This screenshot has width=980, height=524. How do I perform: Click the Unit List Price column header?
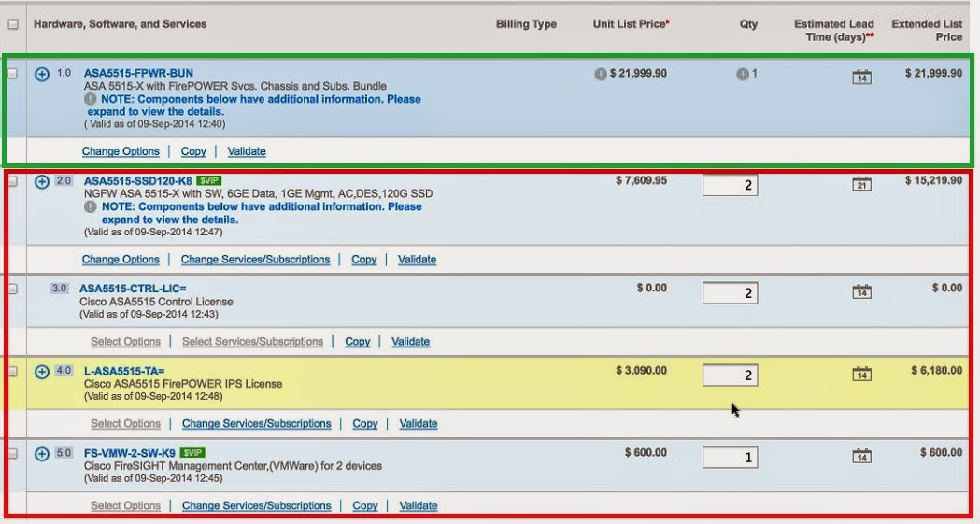tap(632, 24)
